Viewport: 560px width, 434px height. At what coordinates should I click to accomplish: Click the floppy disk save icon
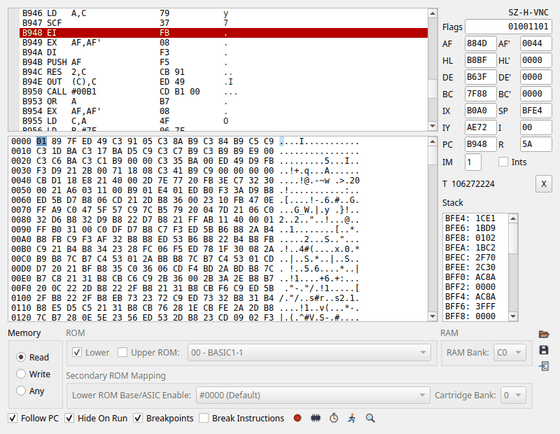(x=544, y=350)
